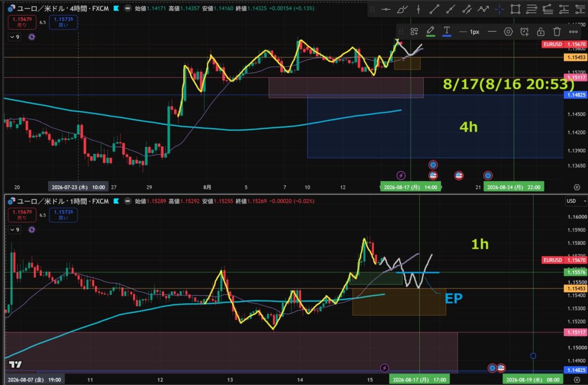Viewport: 588px width, 385px height.
Task: Open drawing templates icon in floating toolbar
Action: (x=414, y=32)
